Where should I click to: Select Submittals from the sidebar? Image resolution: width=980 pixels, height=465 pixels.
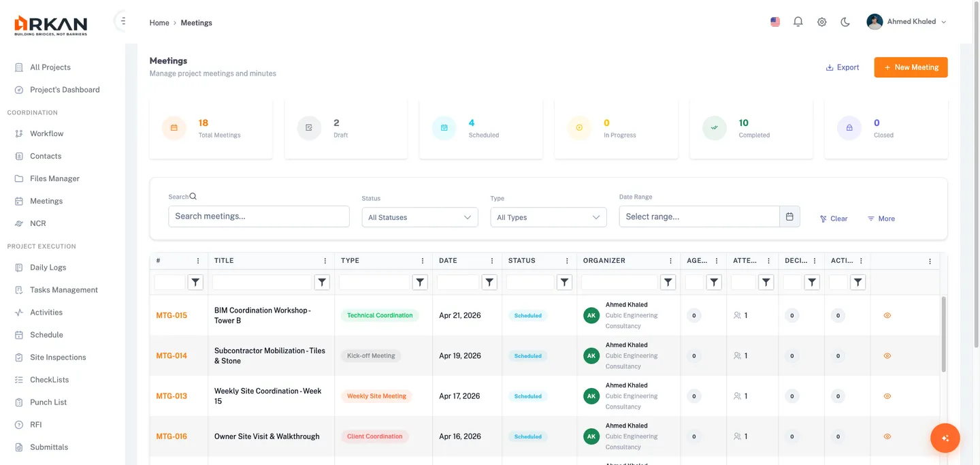point(48,447)
